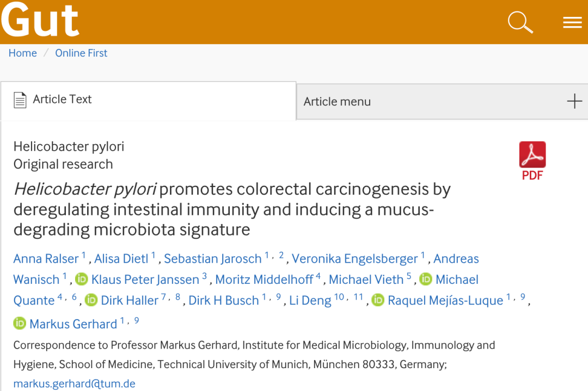Download the article PDF icon
Viewport: 588px width, 391px height.
pyautogui.click(x=532, y=160)
